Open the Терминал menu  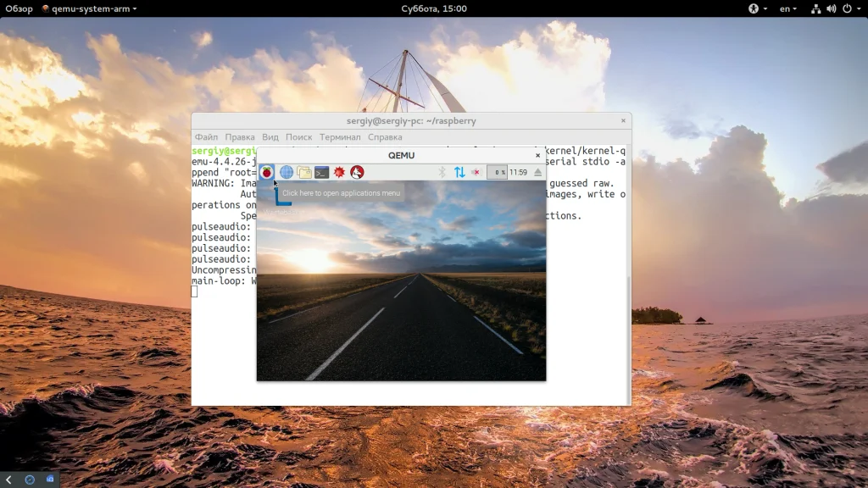click(x=340, y=137)
